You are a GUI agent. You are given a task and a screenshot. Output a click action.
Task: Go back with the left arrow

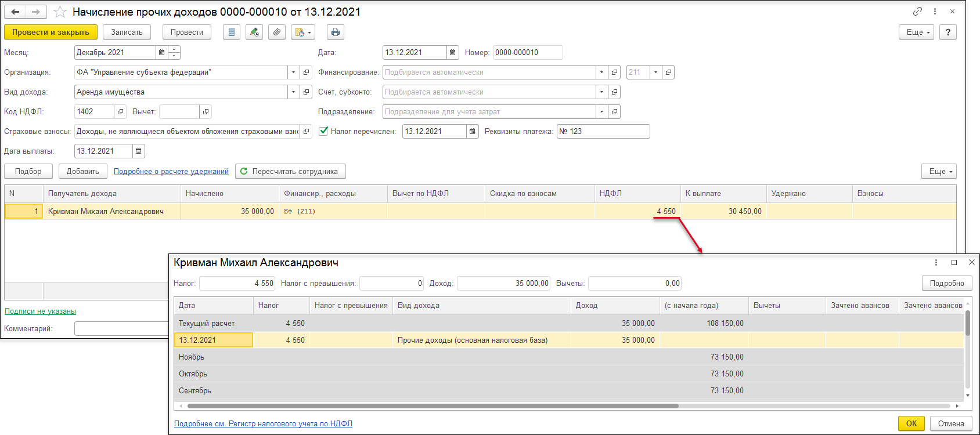coord(16,12)
